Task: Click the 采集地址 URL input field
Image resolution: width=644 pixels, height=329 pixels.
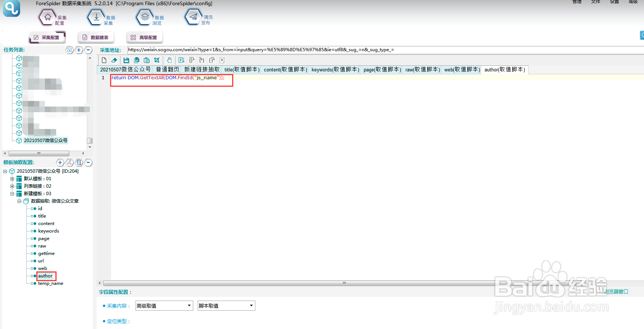Action: [385, 50]
